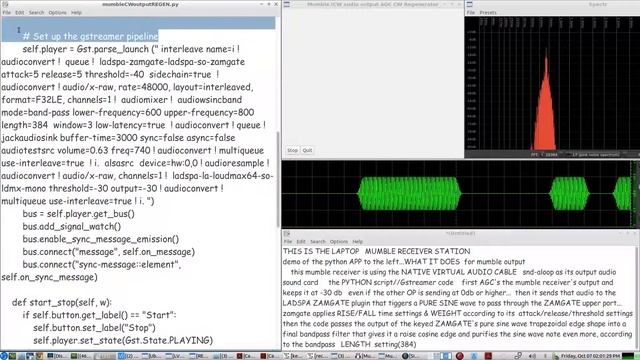The width and height of the screenshot is (640, 360).
Task: Open File menu in the Spectr window
Action: (x=471, y=13)
